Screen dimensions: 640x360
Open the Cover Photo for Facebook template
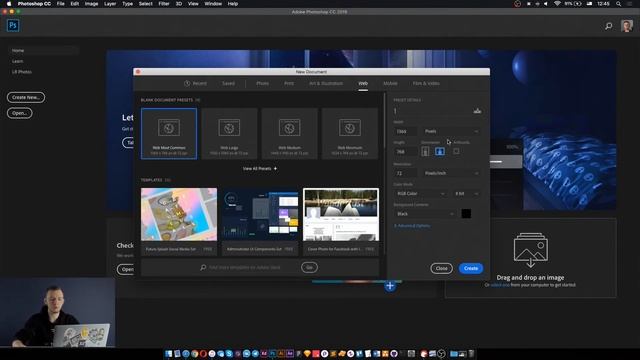pos(341,222)
